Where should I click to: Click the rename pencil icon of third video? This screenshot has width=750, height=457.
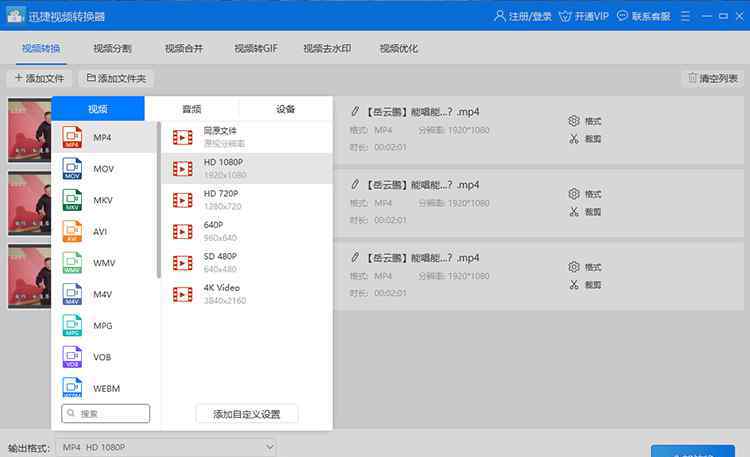pos(355,257)
